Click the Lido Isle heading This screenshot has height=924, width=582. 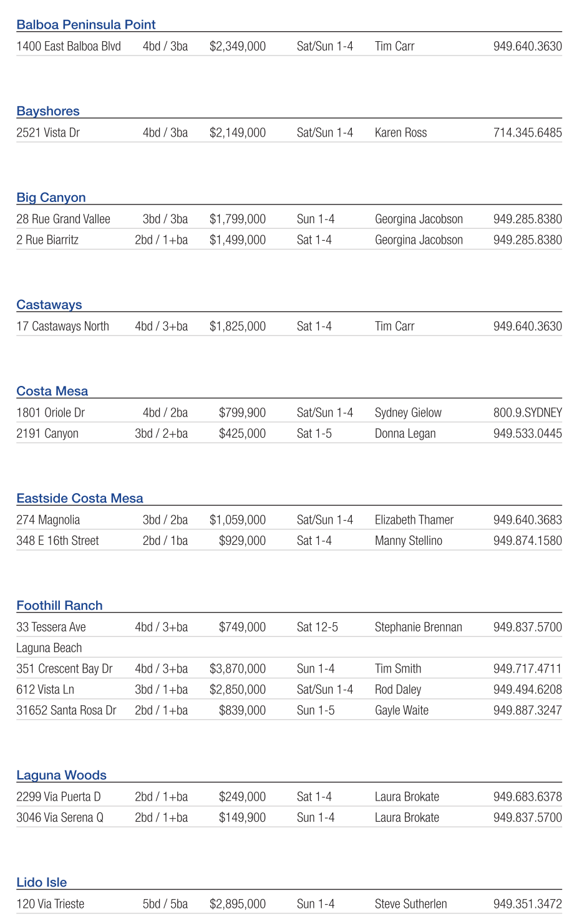pyautogui.click(x=42, y=882)
